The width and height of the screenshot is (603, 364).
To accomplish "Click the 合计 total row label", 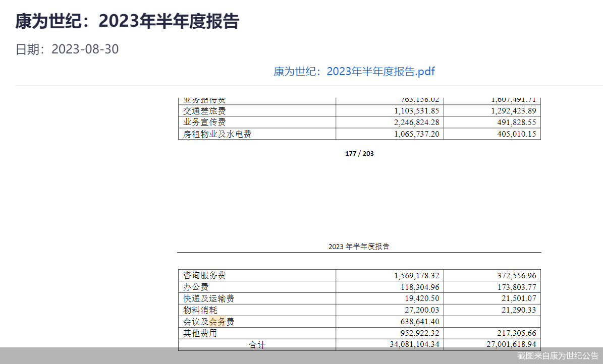I will click(257, 344).
